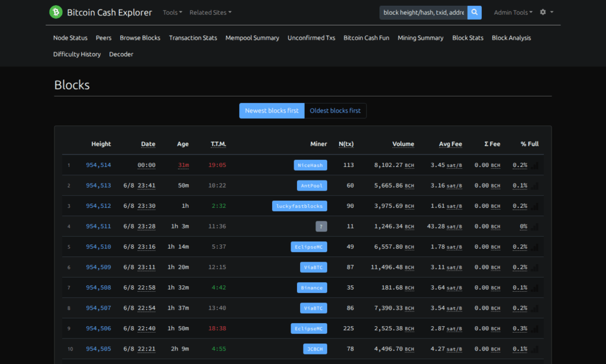Viewport: 606px width, 364px height.
Task: Click the Avg Fee column header
Action: [x=450, y=144]
